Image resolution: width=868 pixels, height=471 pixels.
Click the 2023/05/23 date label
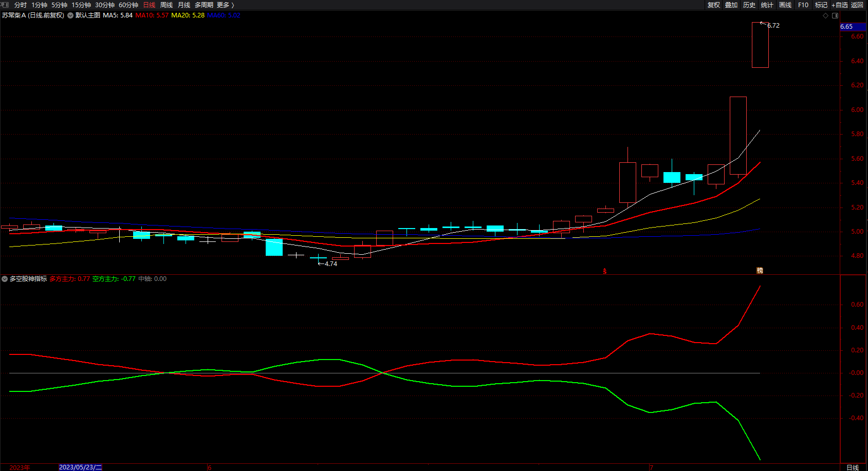point(81,467)
